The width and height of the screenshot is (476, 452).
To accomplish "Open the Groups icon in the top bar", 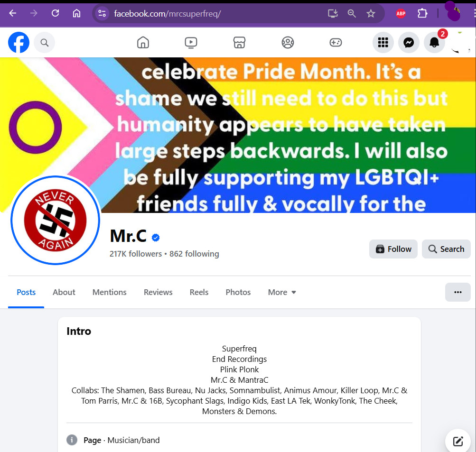I will pyautogui.click(x=288, y=43).
